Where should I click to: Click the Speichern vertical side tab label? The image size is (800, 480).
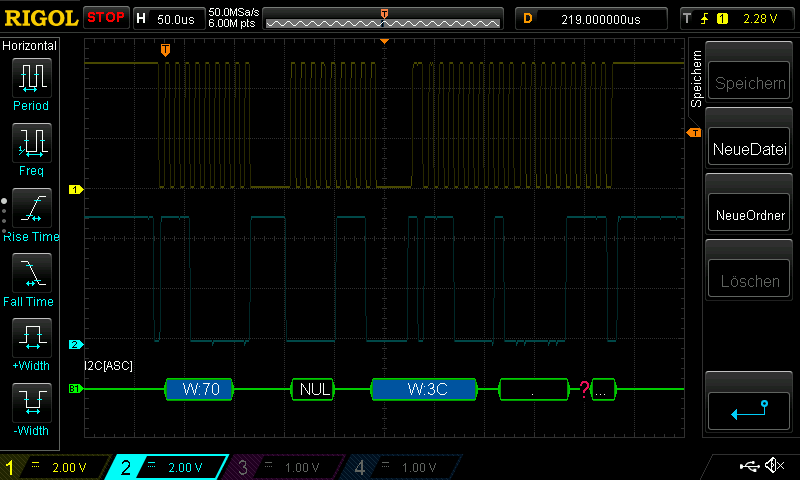pyautogui.click(x=696, y=78)
